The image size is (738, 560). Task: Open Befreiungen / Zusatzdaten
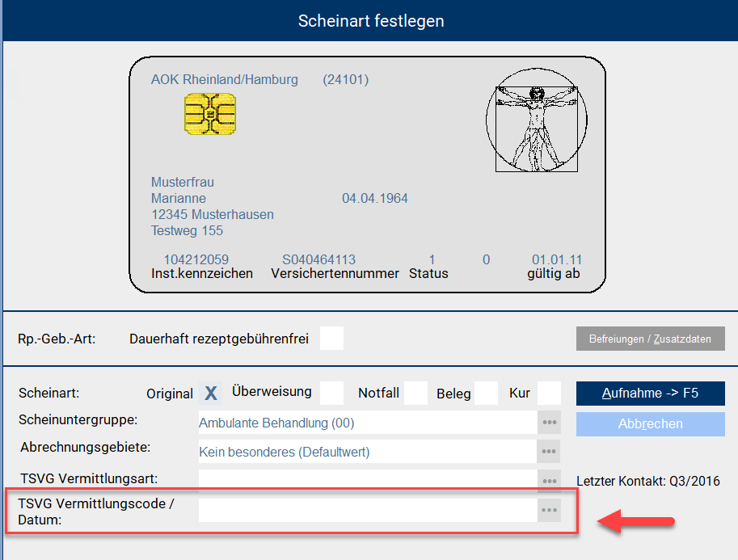[x=650, y=339]
